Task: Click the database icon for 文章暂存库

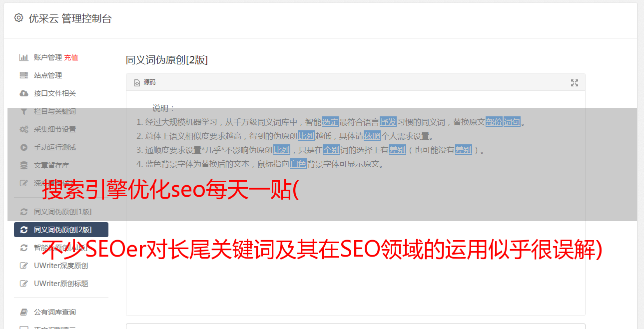Action: 23,165
